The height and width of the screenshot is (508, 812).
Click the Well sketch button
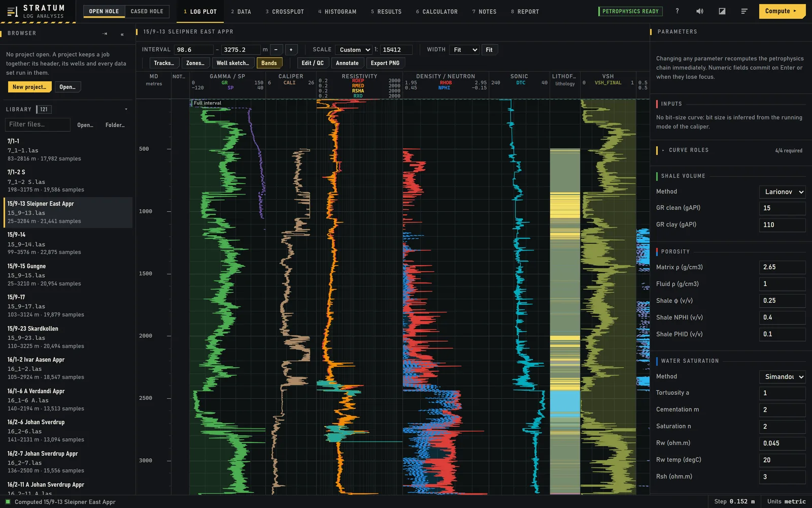[x=233, y=63]
